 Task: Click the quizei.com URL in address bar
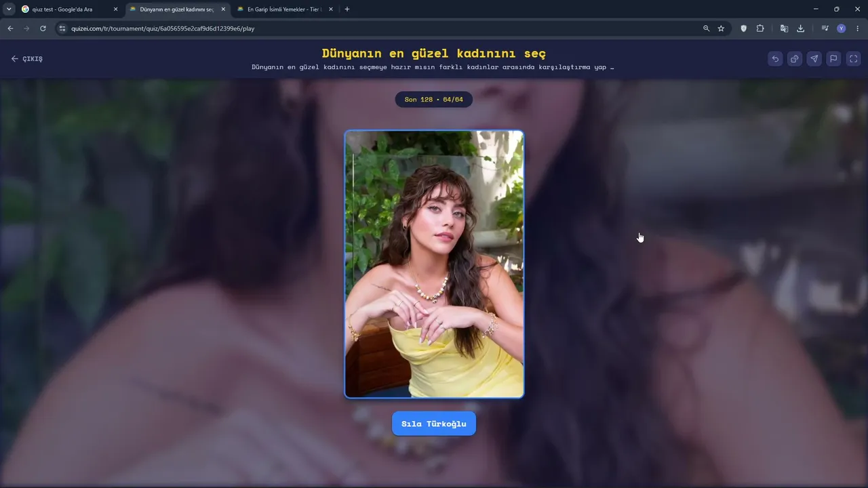(x=163, y=28)
